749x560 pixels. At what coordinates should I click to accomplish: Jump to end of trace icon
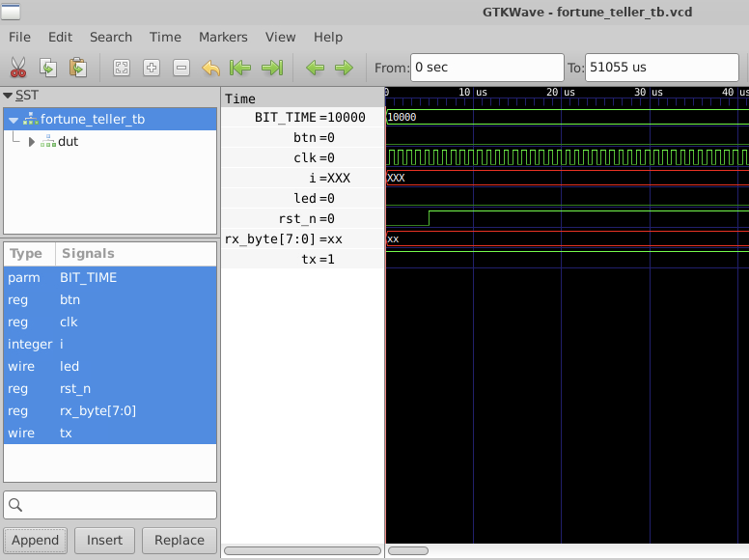point(272,68)
